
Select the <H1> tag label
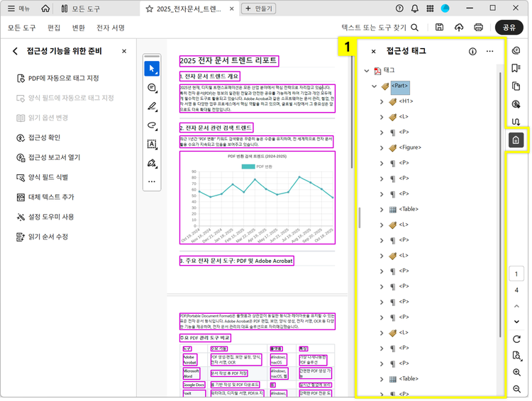(x=406, y=101)
